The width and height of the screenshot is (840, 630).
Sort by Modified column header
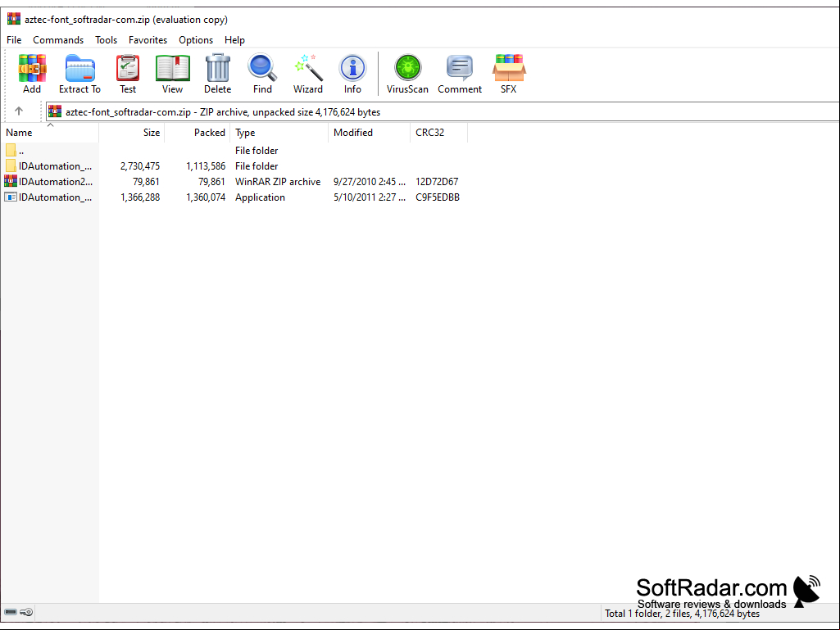369,133
